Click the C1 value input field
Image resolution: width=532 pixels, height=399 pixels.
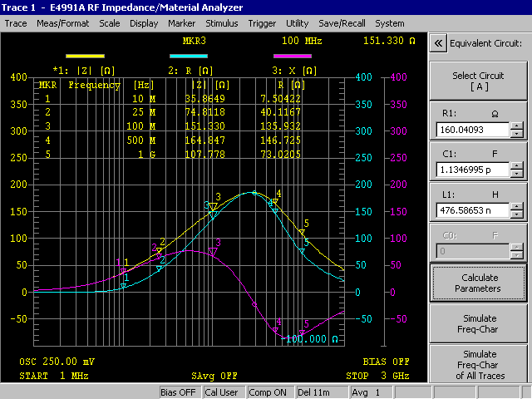coord(472,170)
